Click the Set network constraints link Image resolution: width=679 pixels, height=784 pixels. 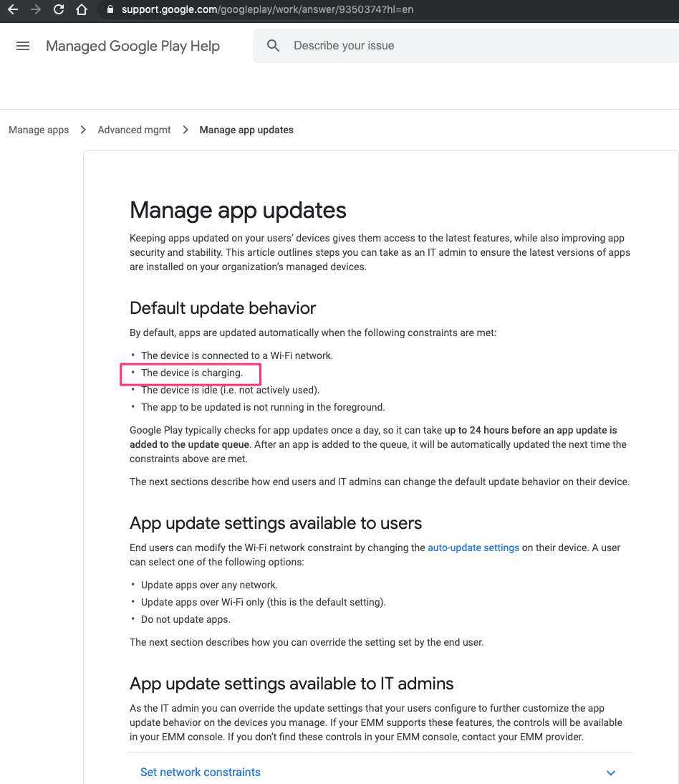pos(200,772)
